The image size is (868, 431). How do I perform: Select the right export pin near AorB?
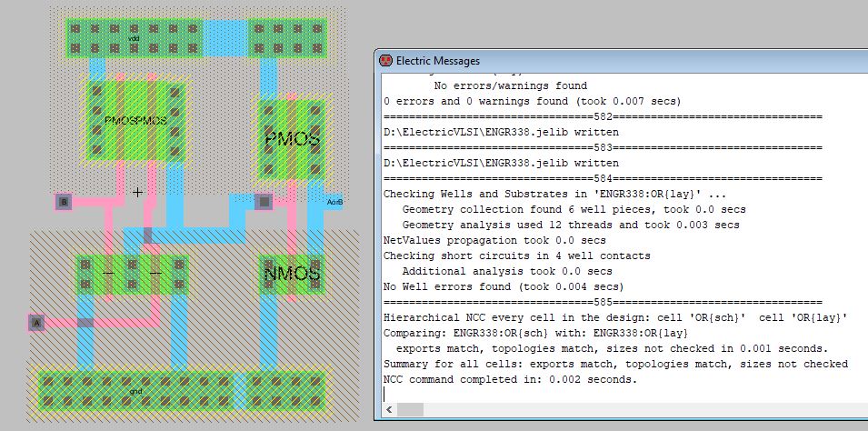264,202
